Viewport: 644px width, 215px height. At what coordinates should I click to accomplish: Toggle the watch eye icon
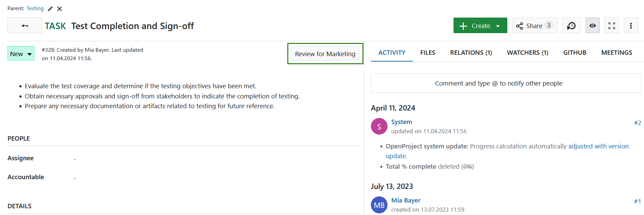tap(592, 26)
